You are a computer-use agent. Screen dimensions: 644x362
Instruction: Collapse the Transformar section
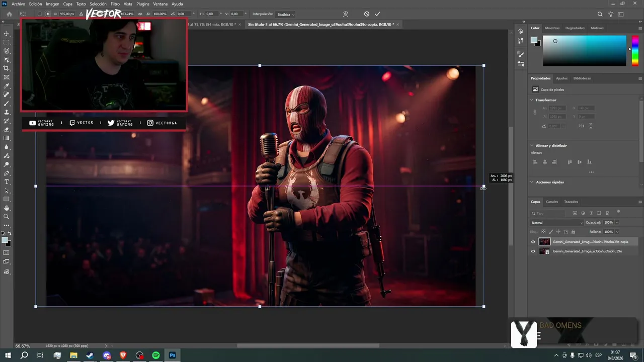click(532, 100)
